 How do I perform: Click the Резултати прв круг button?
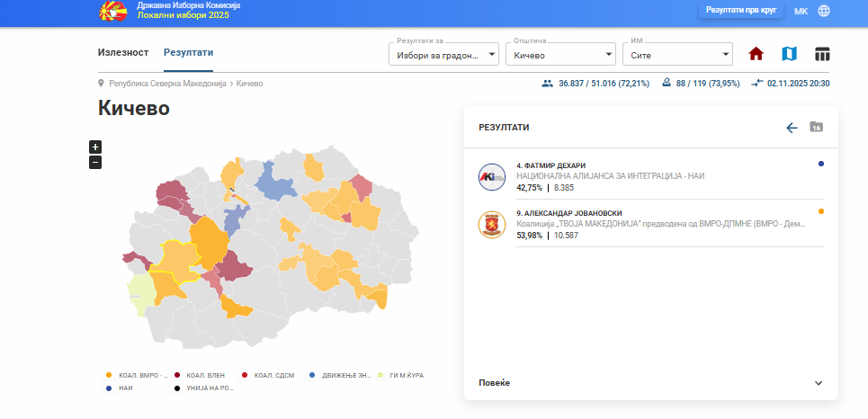click(x=741, y=11)
